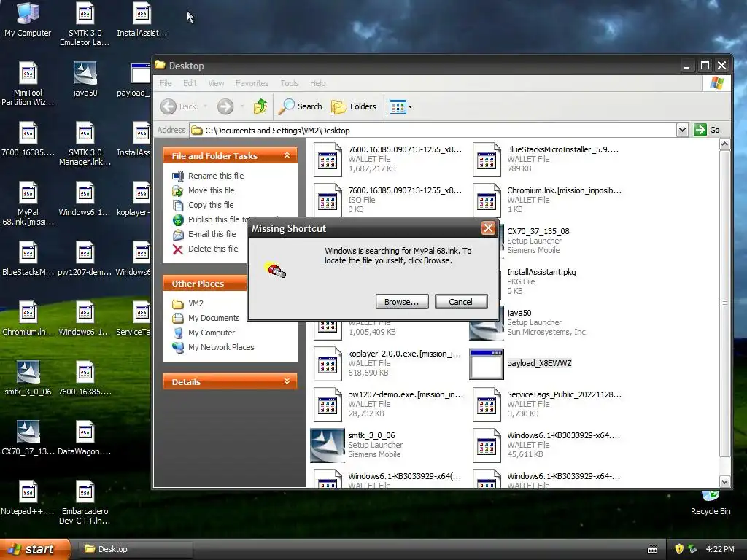Select smtk_3_0_06 desktop icon
Screen dimensions: 747x560
click(x=28, y=378)
